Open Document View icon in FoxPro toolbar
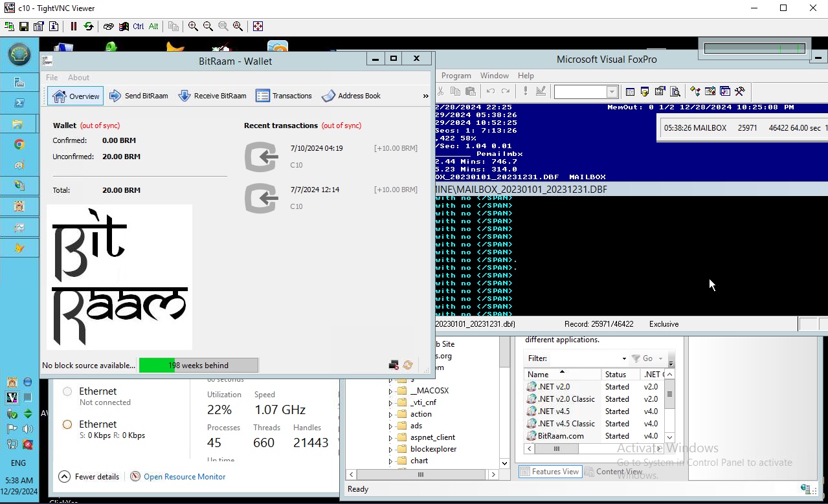The height and width of the screenshot is (504, 828). click(x=675, y=92)
